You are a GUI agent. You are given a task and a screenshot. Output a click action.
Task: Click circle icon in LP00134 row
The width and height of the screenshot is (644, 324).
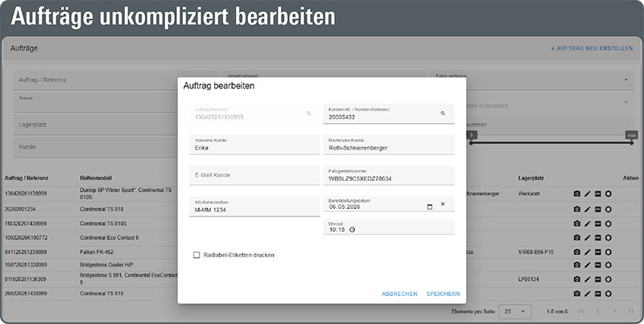609,279
